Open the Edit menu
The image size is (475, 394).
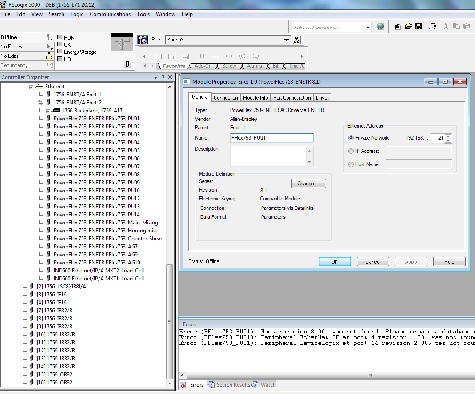tap(21, 14)
